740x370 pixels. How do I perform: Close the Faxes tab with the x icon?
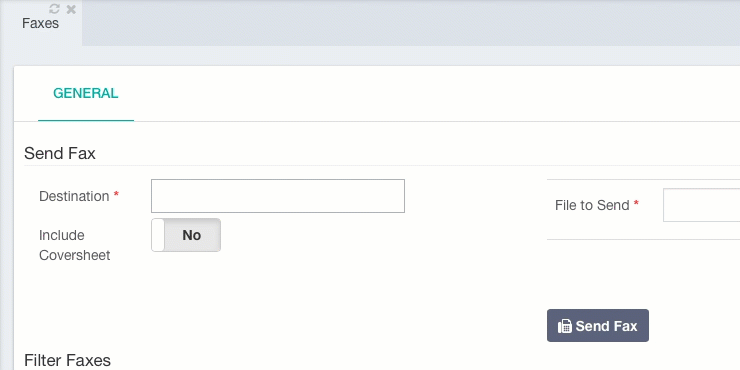tap(71, 9)
